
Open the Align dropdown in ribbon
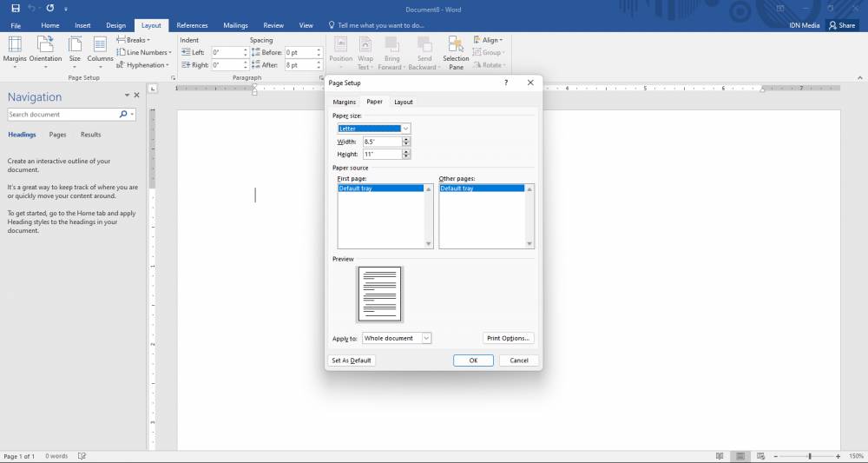[488, 40]
